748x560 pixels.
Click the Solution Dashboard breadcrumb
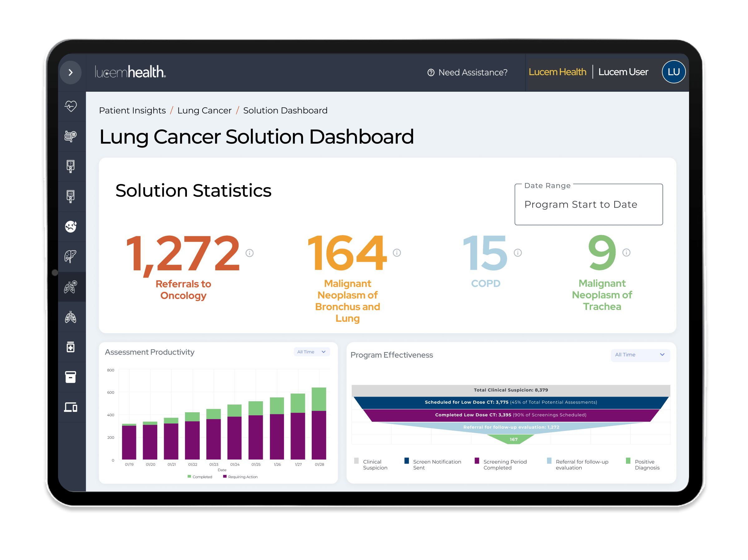tap(285, 110)
